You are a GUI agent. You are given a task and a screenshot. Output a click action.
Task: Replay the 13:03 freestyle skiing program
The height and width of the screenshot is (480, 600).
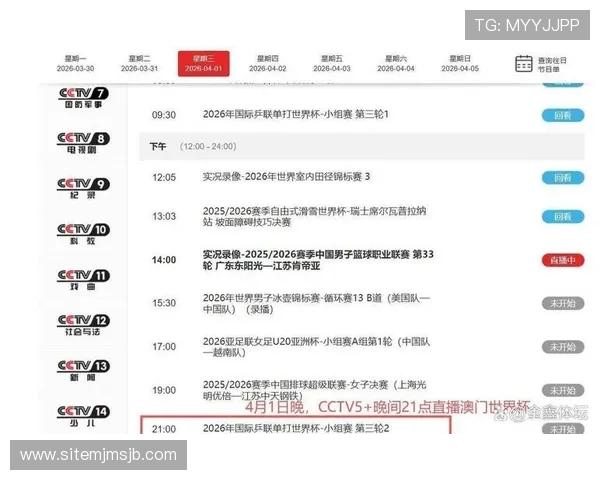(563, 217)
